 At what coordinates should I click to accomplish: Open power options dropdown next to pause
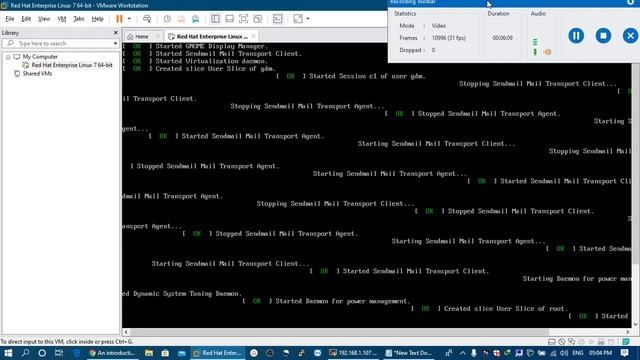point(129,19)
